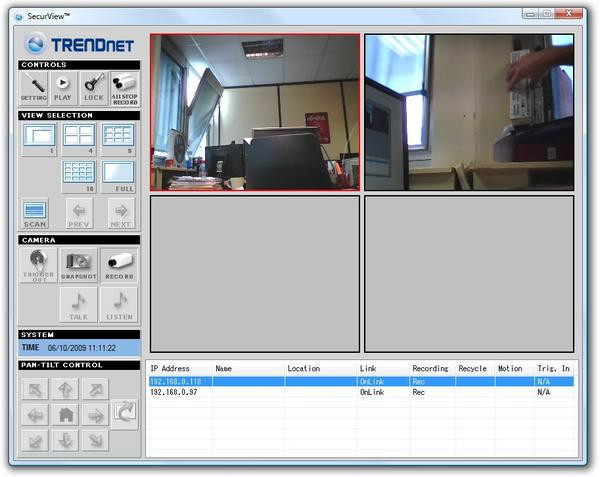Click the pan-tilt swing rotate icon
Screen dimensions: 600x477
(x=125, y=414)
